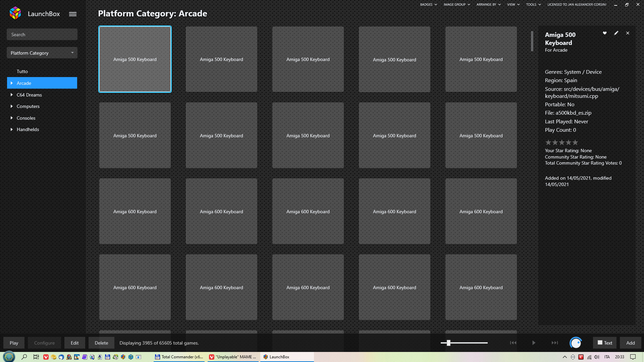This screenshot has width=644, height=362.
Task: Click the "Genres: System / Device" line
Action: pos(573,72)
